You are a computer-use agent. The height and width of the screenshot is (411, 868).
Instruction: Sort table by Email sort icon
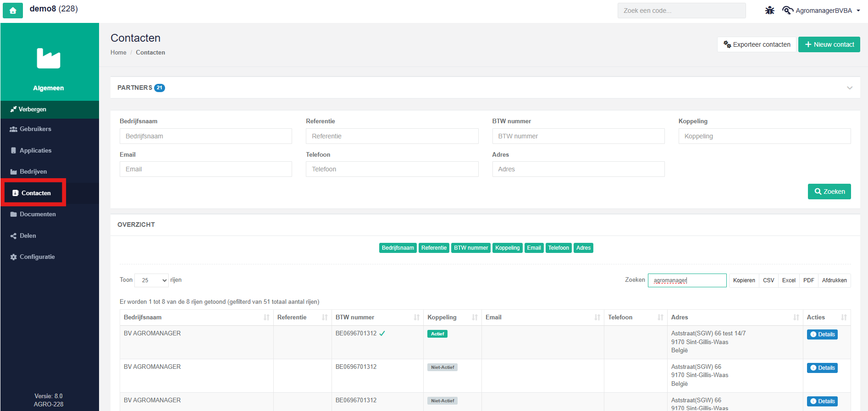(597, 318)
